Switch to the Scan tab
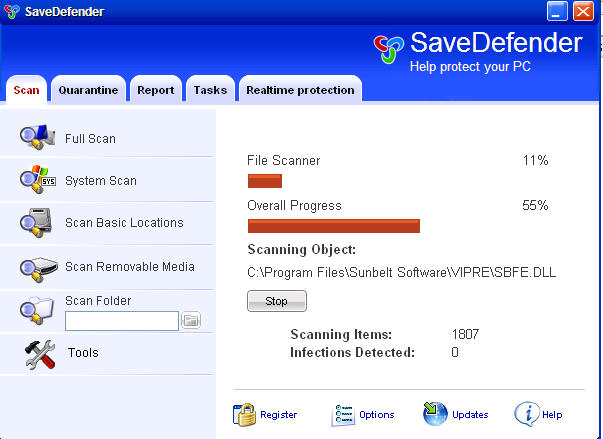This screenshot has width=603, height=439. click(26, 90)
